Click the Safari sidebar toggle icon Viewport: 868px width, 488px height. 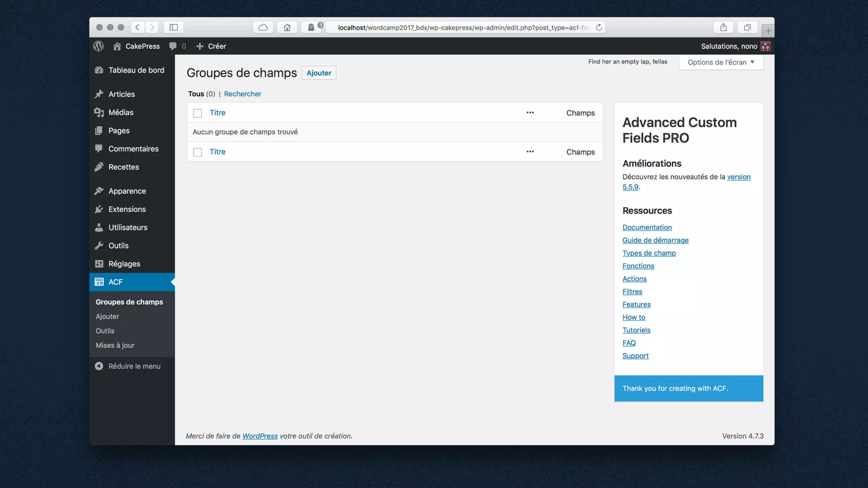173,28
